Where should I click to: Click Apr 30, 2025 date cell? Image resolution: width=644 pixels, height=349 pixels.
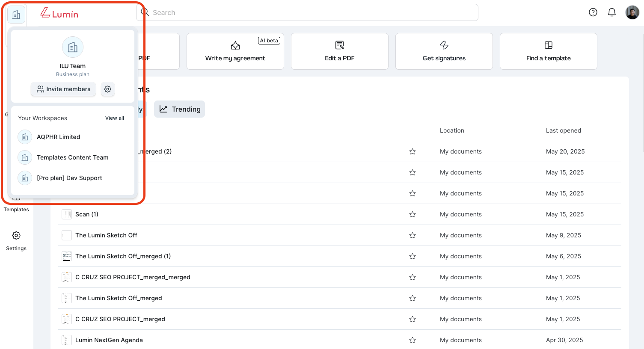(x=564, y=340)
